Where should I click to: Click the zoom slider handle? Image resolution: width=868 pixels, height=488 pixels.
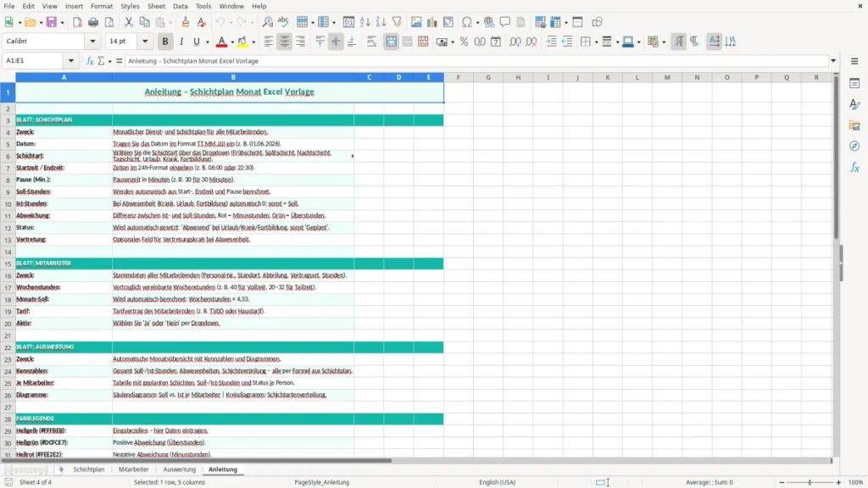(810, 482)
